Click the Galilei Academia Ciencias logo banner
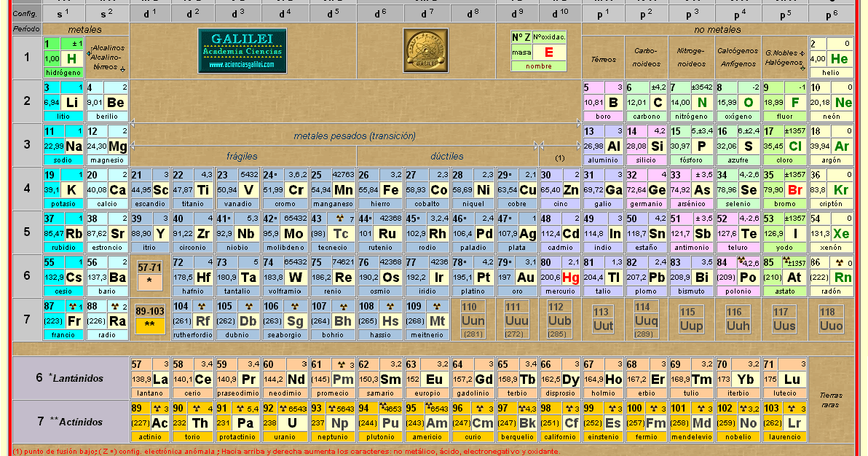The width and height of the screenshot is (868, 456). (242, 51)
